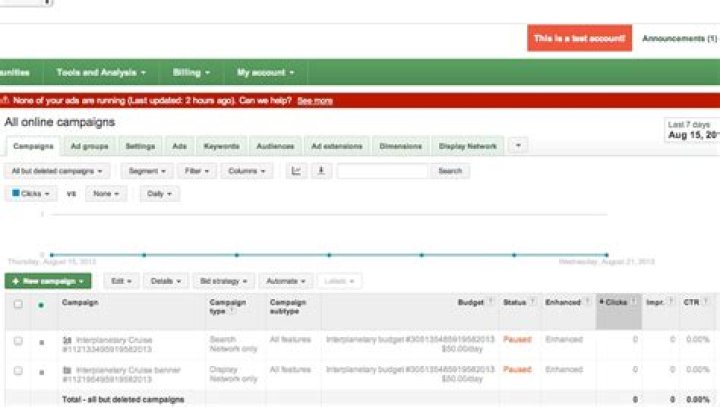Viewport: 720px width, 407px height.
Task: Click status dot of Interplanetary Cruise banner row
Action: coord(42,373)
